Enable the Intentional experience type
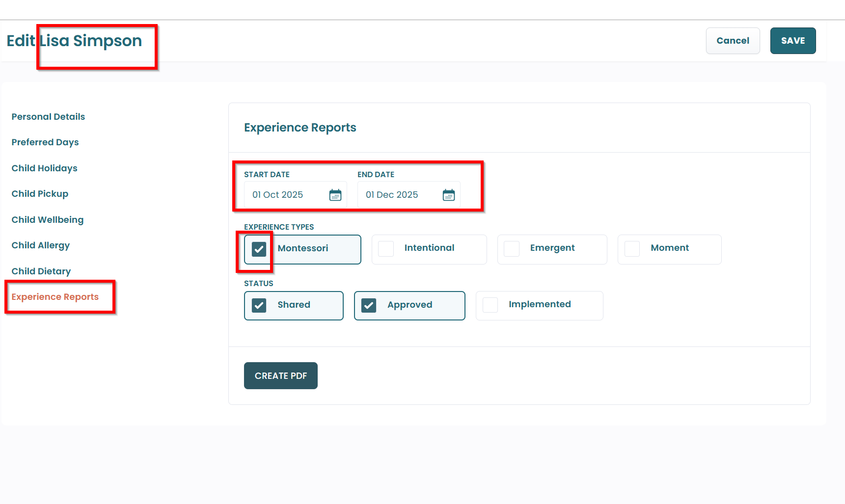Viewport: 845px width, 504px height. (x=386, y=249)
